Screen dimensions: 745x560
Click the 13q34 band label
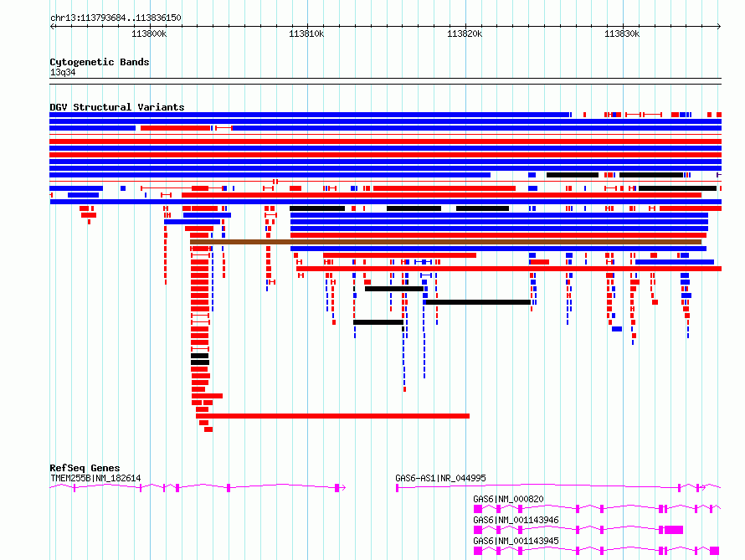point(63,72)
